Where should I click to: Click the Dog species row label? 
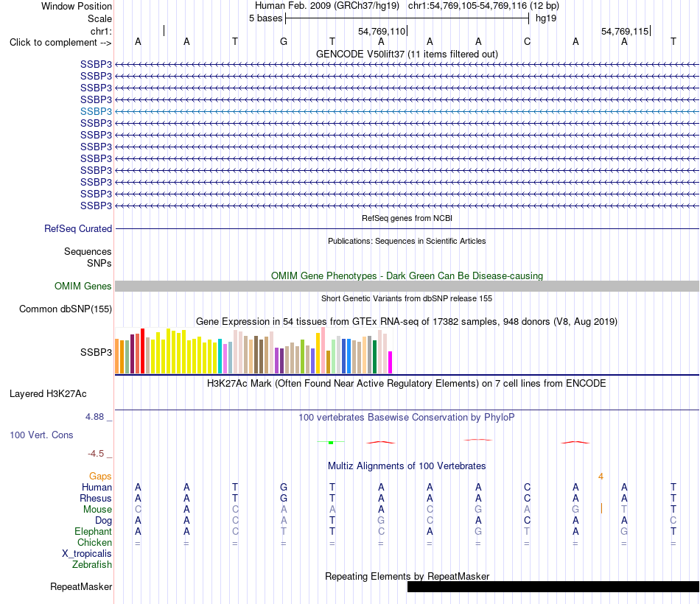click(x=103, y=521)
